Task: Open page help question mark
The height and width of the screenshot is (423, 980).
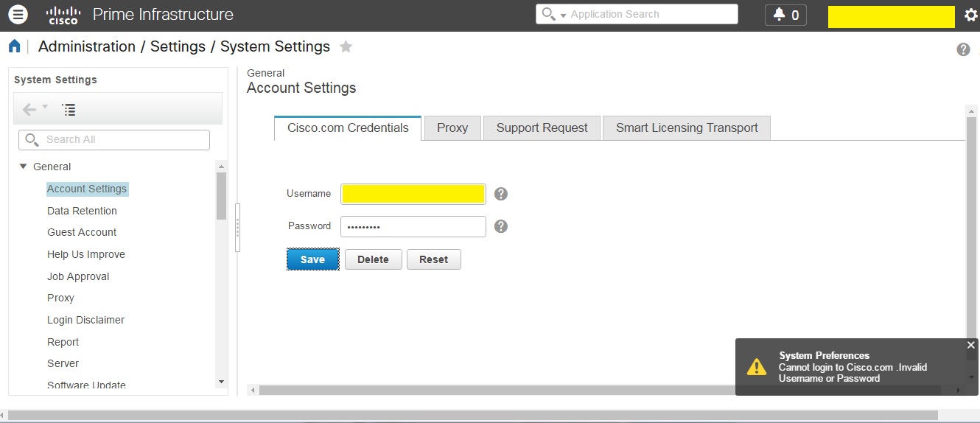Action: [x=963, y=49]
